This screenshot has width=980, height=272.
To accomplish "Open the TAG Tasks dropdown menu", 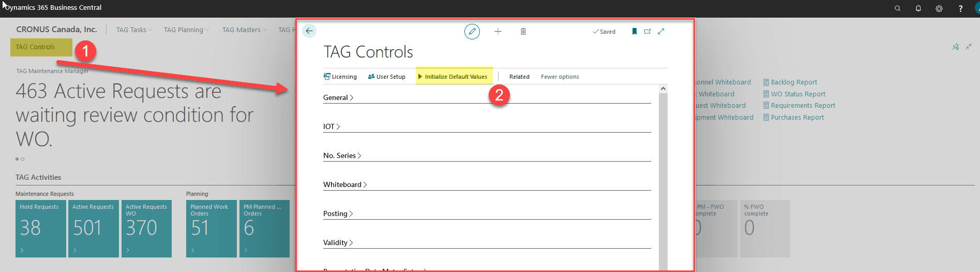I will pyautogui.click(x=134, y=30).
